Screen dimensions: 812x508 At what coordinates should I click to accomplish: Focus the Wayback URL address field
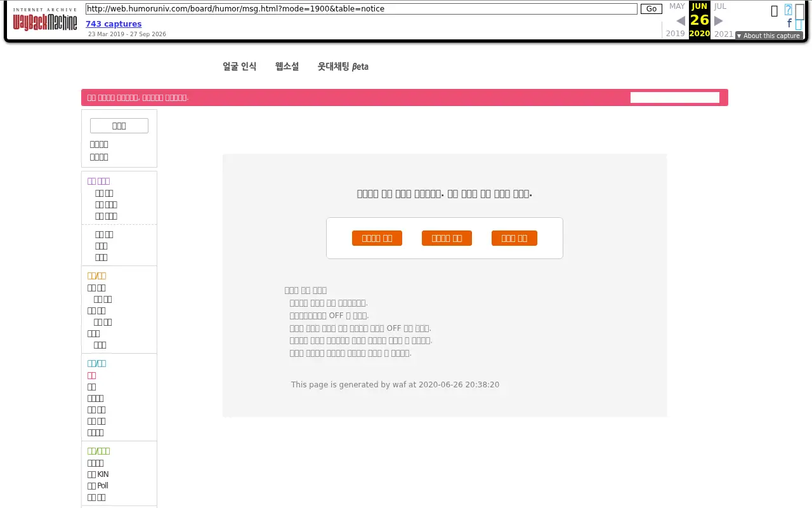coord(362,9)
